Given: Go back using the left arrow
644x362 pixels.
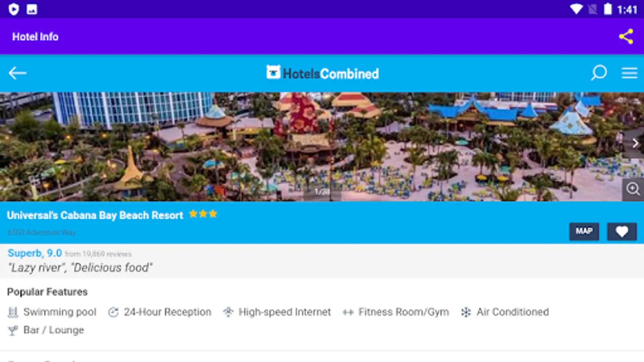Looking at the screenshot, I should pyautogui.click(x=17, y=73).
